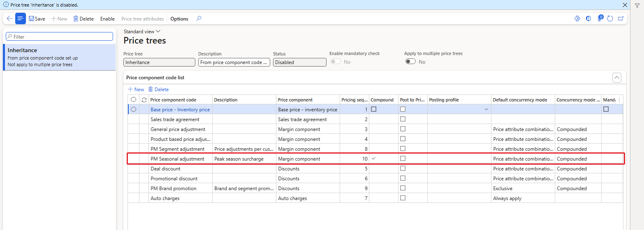Image resolution: width=644 pixels, height=230 pixels.
Task: Click Peak season surcharge description cell
Action: point(244,159)
